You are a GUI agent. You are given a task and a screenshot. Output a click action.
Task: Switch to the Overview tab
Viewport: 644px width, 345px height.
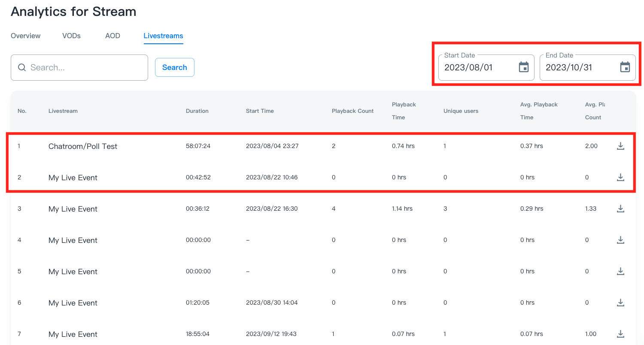click(x=26, y=36)
